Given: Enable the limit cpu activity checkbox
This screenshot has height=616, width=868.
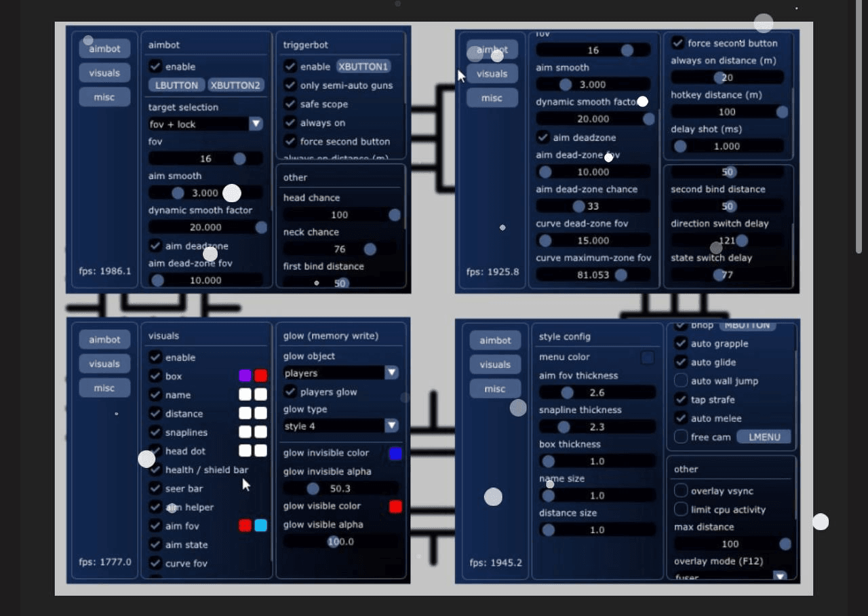Looking at the screenshot, I should pos(681,509).
